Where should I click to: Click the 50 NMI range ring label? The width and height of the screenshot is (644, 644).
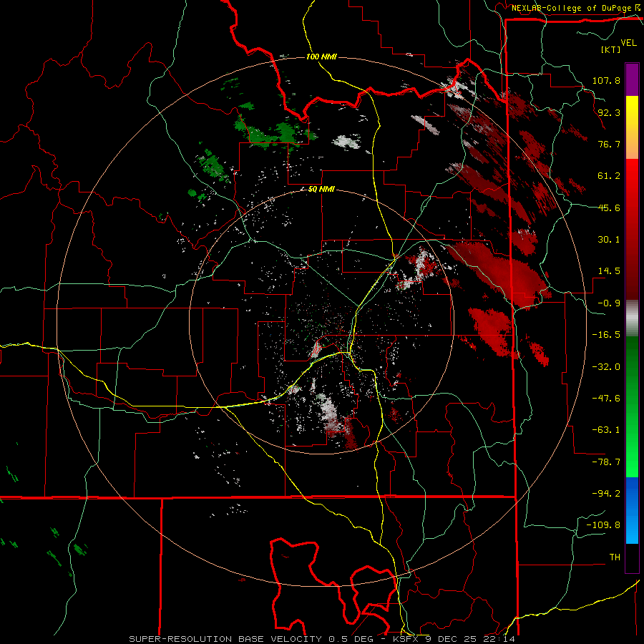point(321,190)
